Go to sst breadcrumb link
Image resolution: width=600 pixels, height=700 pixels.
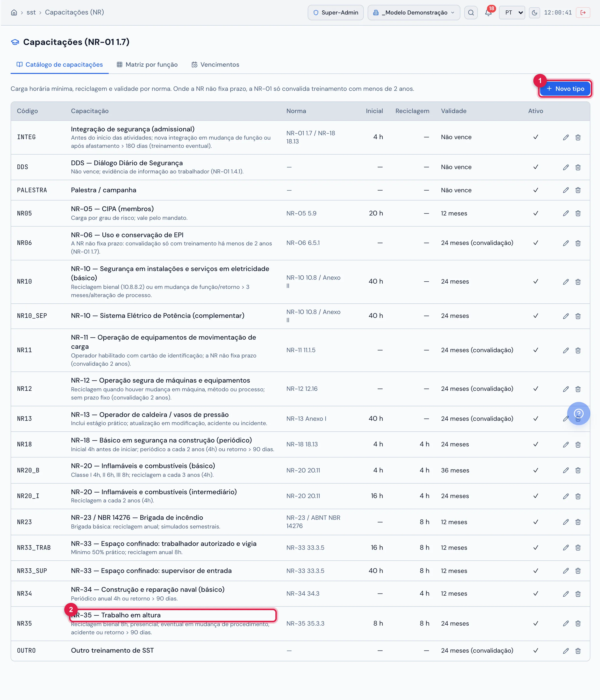[31, 13]
